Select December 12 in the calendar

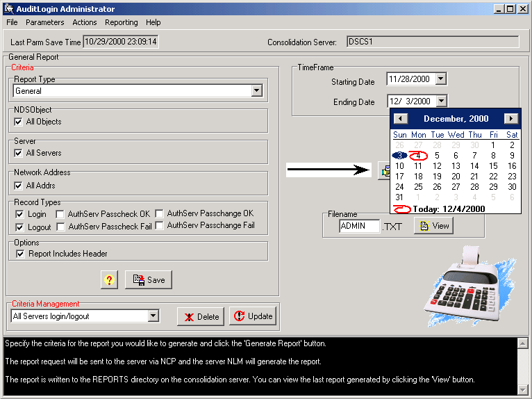pos(437,166)
